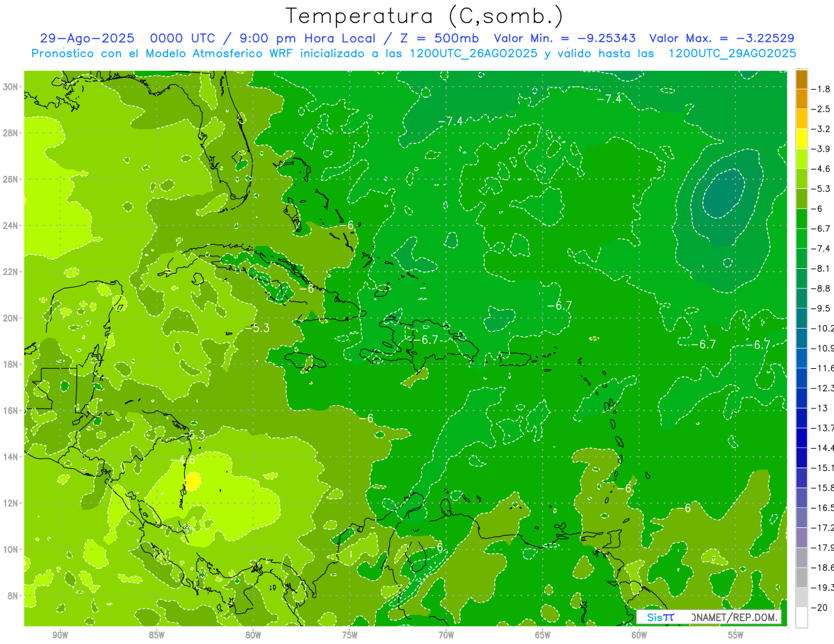
Task: Click the '-8.1' legend value
Action: pyautogui.click(x=821, y=268)
